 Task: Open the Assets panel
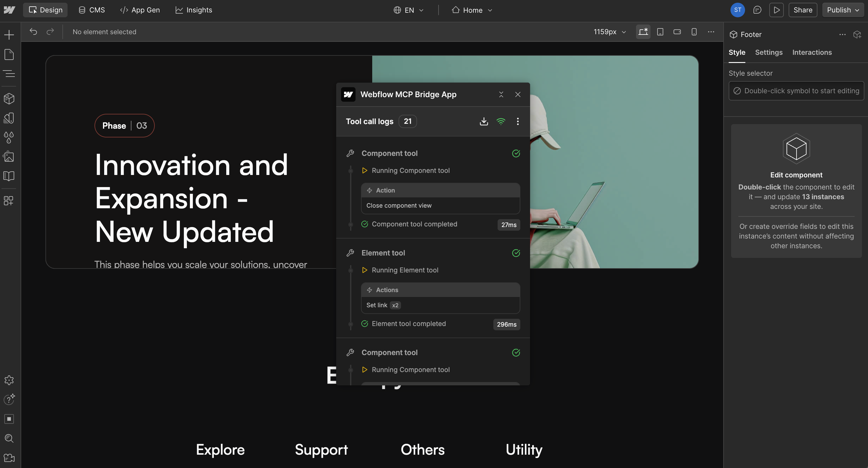click(x=9, y=157)
